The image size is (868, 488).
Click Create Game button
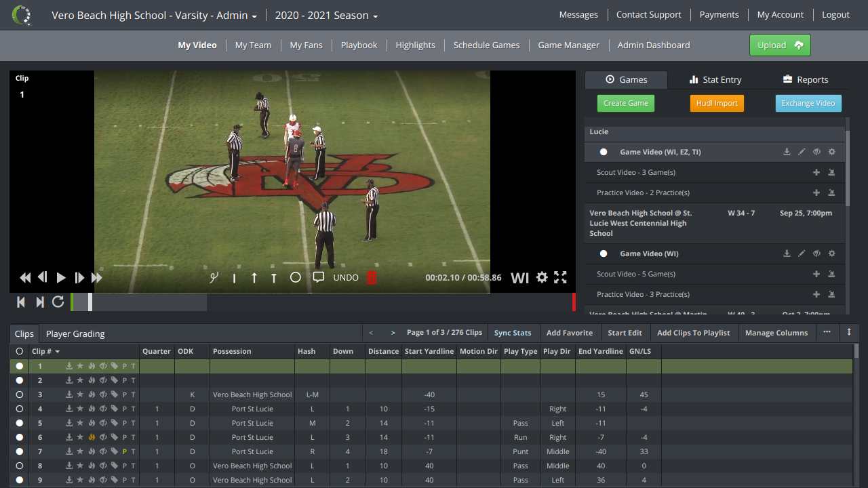626,103
